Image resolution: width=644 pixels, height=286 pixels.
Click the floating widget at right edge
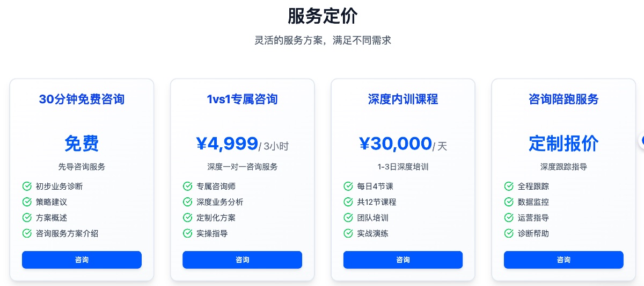[641, 140]
